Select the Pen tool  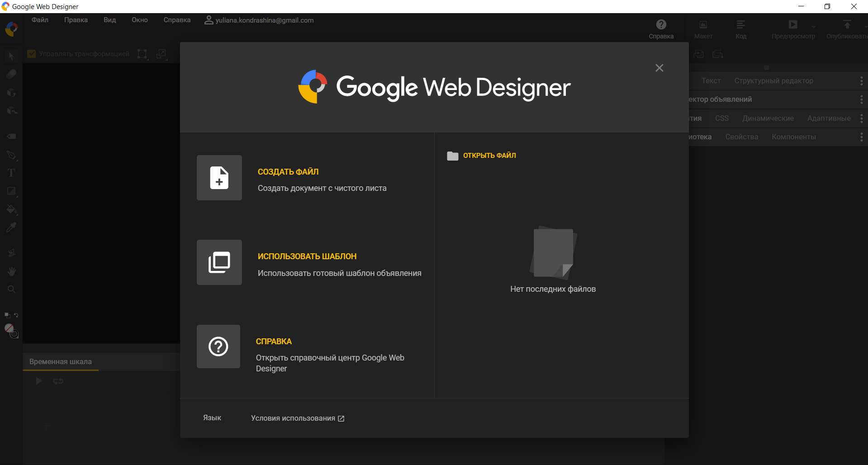point(11,155)
